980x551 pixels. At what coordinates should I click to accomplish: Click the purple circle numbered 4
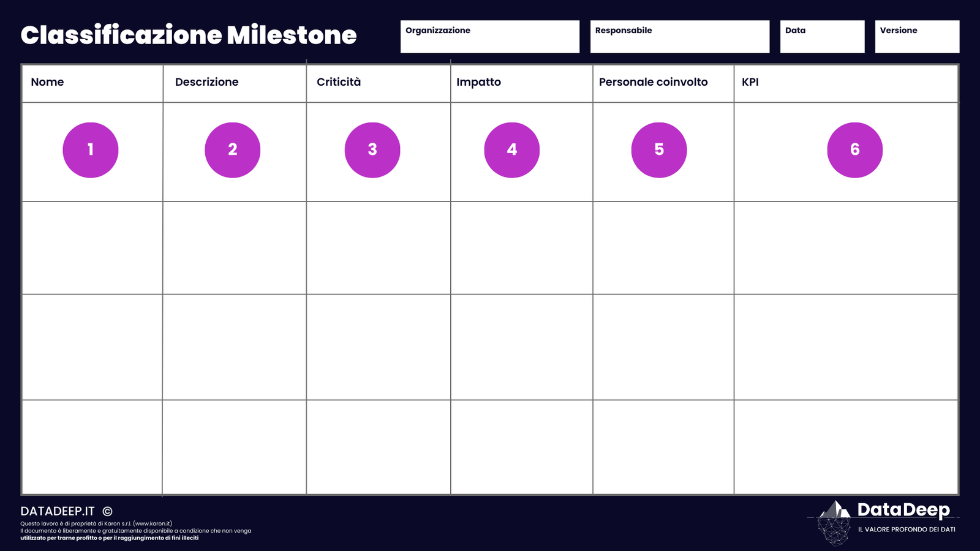(512, 150)
